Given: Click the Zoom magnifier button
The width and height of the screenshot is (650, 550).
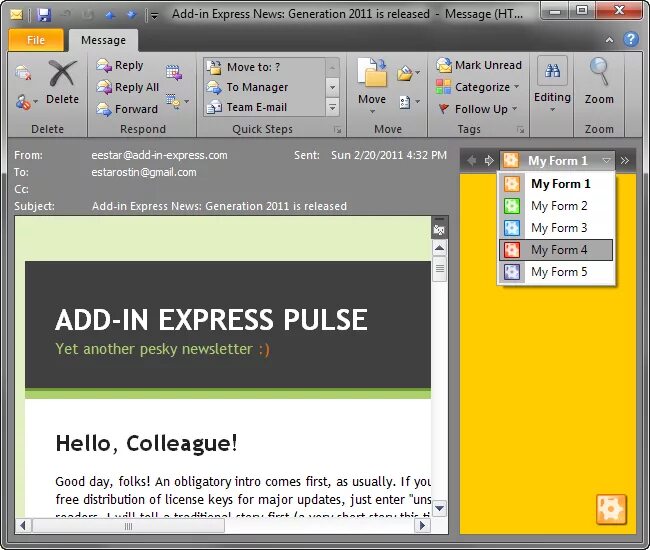Looking at the screenshot, I should point(599,81).
